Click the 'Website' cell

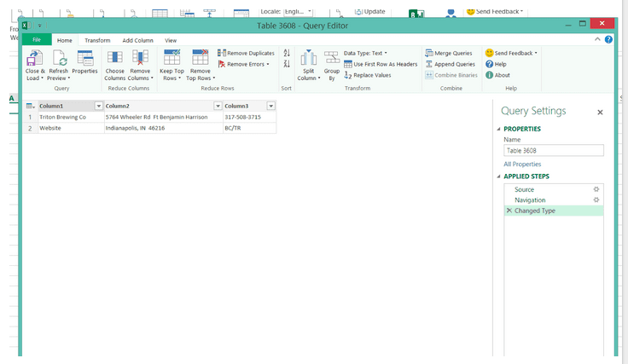pyautogui.click(x=71, y=128)
